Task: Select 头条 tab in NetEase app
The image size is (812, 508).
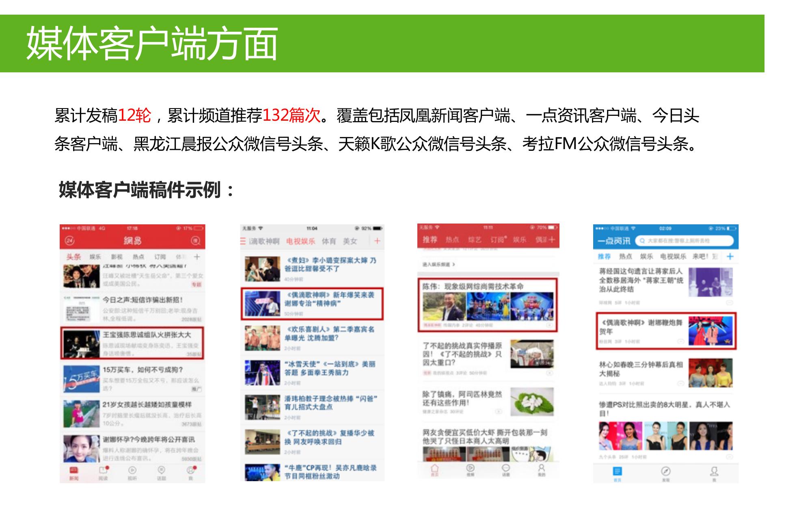Action: [74, 257]
